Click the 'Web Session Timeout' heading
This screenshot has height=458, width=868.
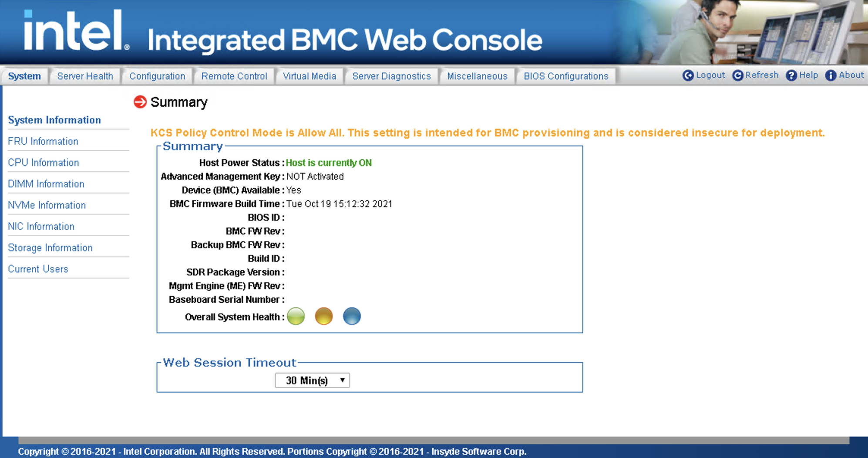(229, 363)
